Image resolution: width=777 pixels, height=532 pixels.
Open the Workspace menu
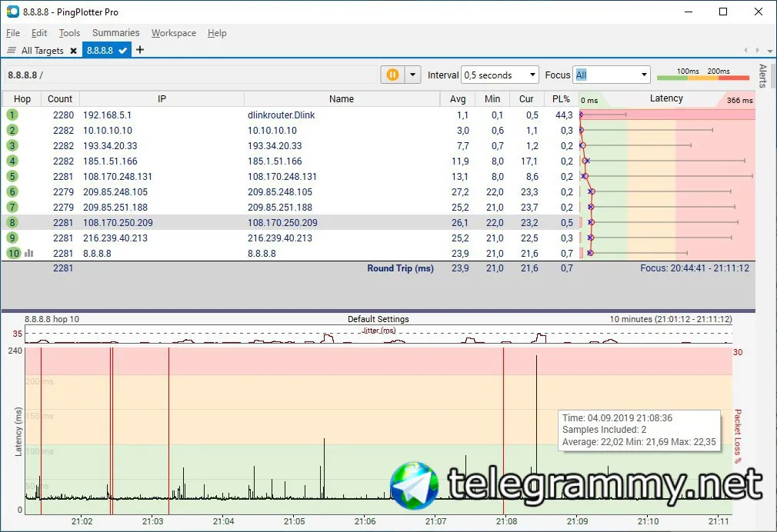tap(173, 33)
